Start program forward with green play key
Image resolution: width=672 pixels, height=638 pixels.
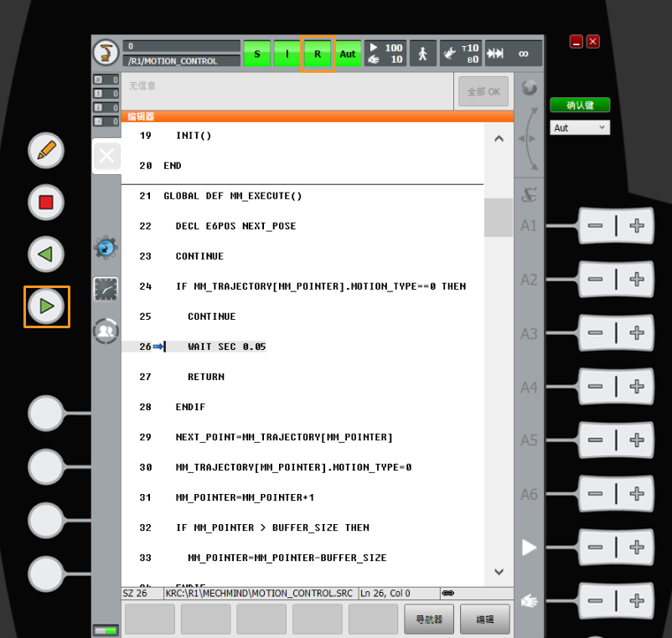[x=46, y=306]
